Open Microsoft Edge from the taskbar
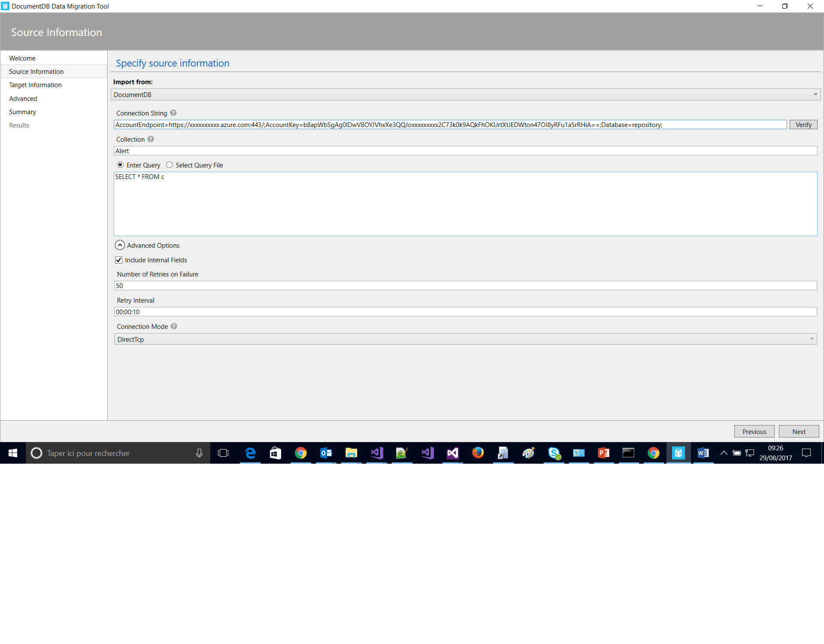This screenshot has width=824, height=644. (x=250, y=453)
